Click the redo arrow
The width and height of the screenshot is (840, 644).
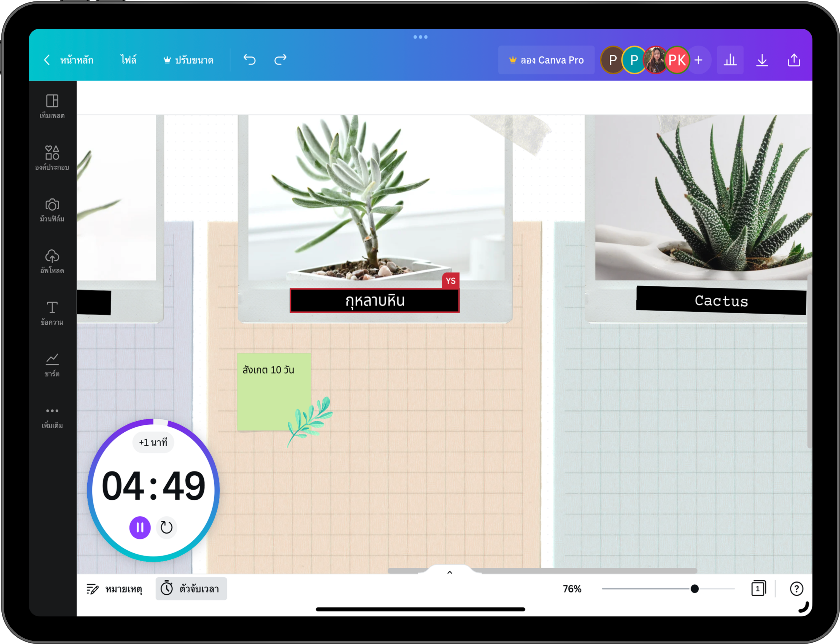coord(280,60)
